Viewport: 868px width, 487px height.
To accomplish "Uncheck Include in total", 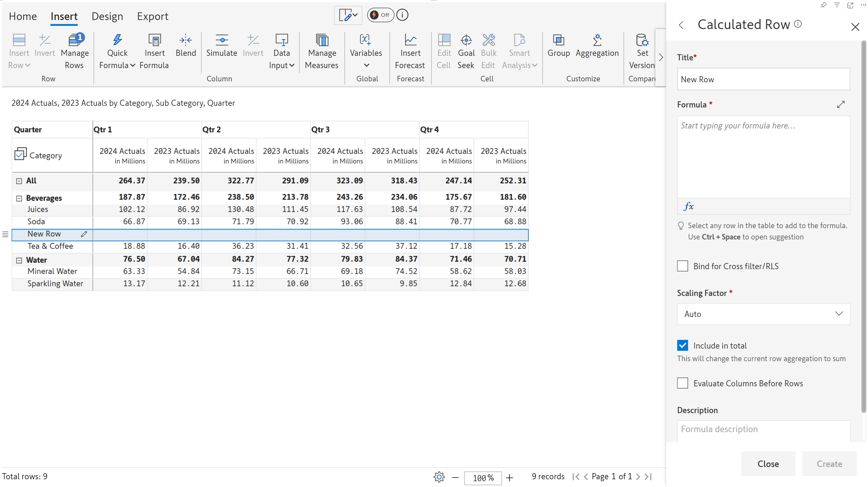I will coord(682,345).
